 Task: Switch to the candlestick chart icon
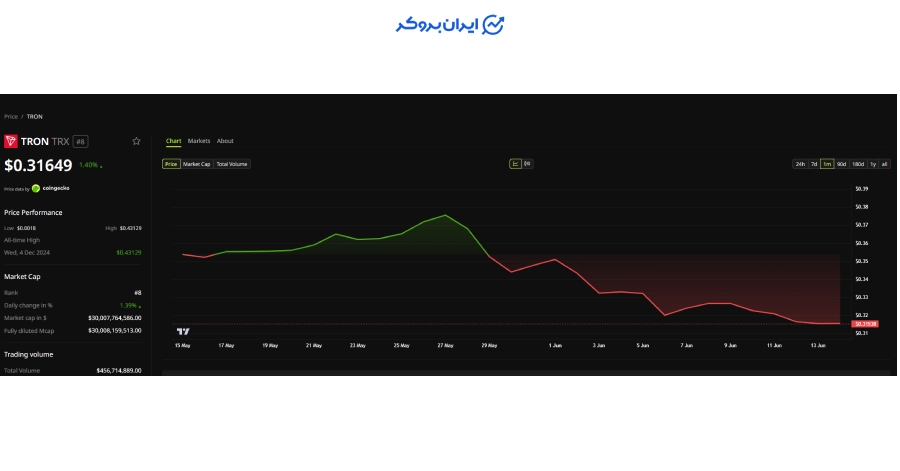click(527, 164)
